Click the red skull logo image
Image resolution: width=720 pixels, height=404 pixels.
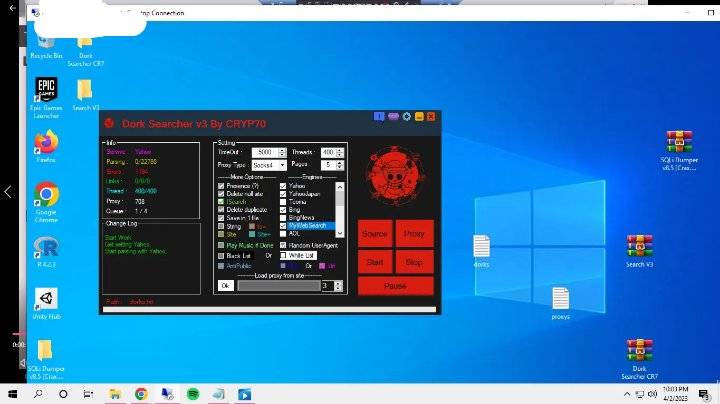coord(395,176)
